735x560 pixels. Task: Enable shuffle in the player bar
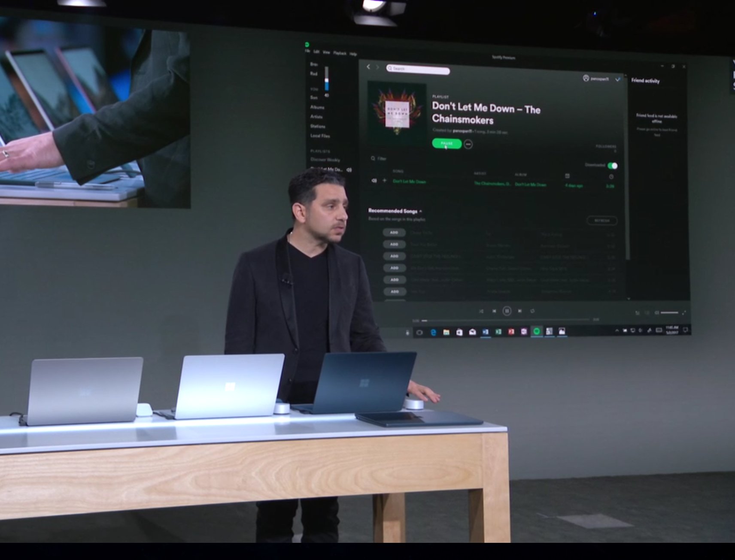point(481,311)
